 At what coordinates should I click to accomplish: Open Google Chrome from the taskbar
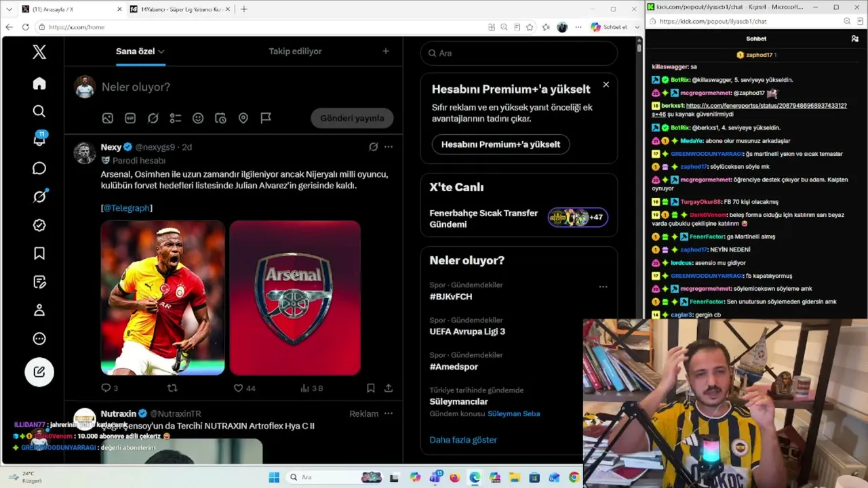574,477
